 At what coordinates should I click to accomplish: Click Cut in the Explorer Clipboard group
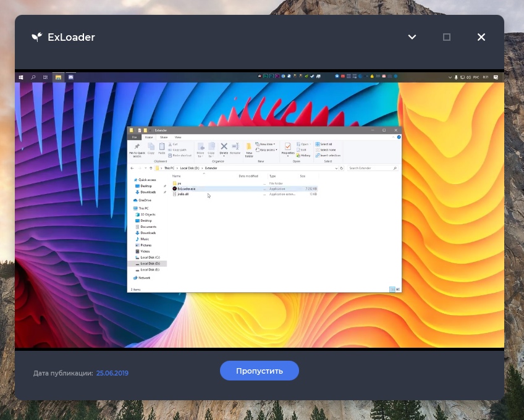click(x=173, y=145)
